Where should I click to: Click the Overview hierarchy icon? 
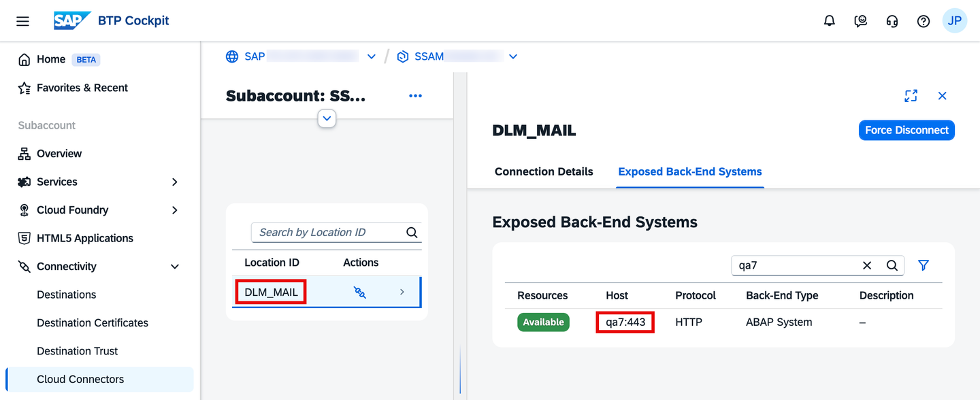[24, 154]
